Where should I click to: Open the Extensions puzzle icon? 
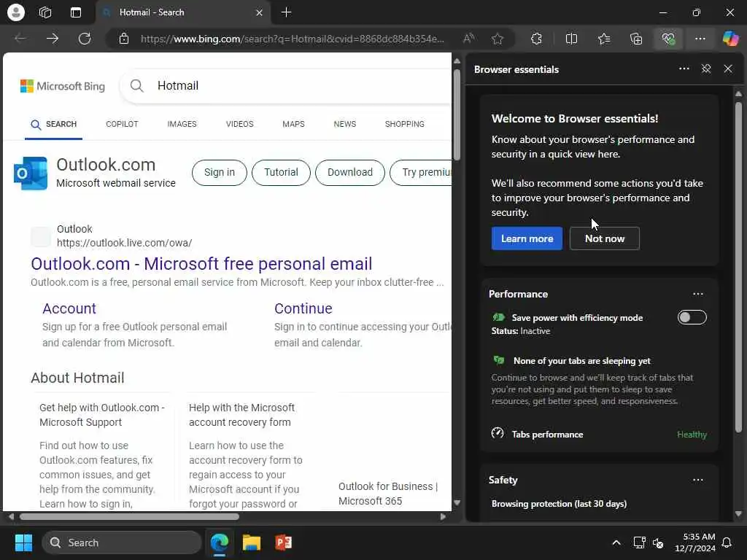(536, 39)
